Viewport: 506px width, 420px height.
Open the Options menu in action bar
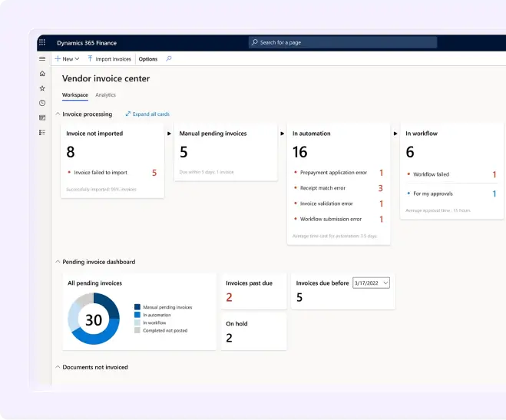tap(148, 59)
